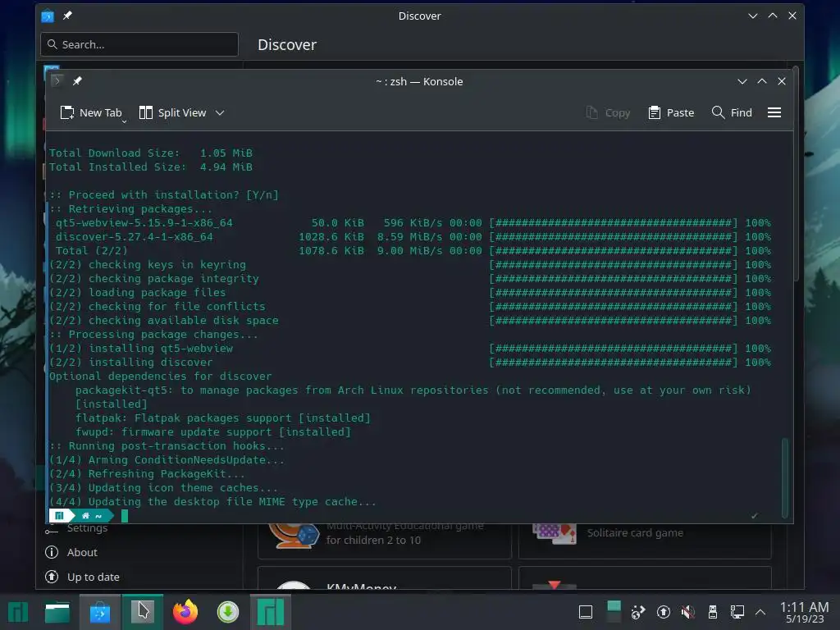
Task: Open the 1:11 AM clock calendar
Action: 804,612
